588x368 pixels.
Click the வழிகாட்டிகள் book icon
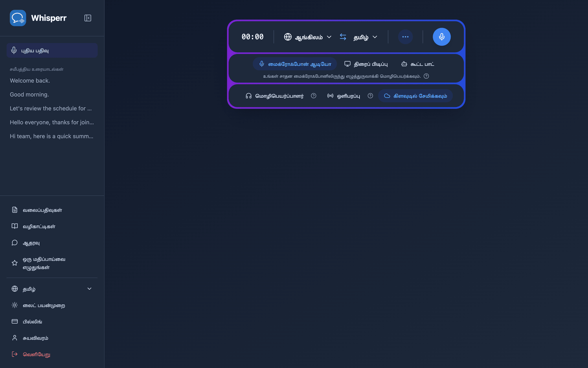click(x=15, y=226)
